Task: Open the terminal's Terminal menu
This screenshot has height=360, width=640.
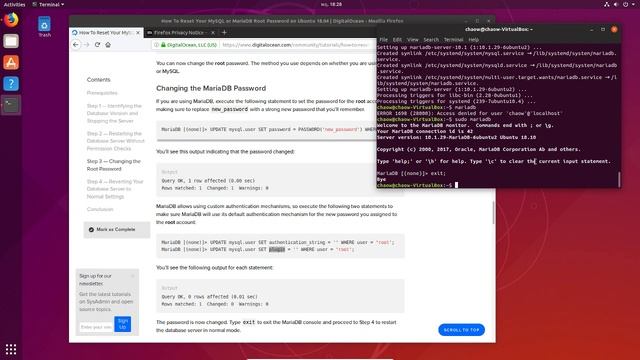Action: pyautogui.click(x=453, y=40)
